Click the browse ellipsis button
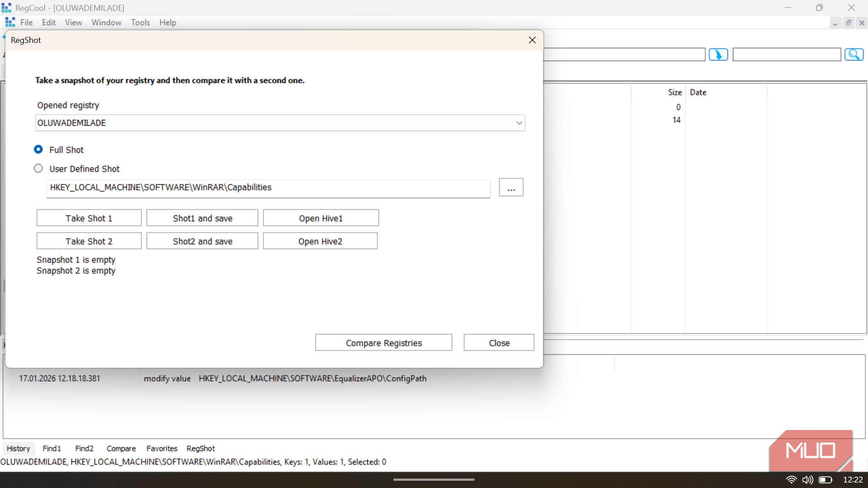 point(511,188)
